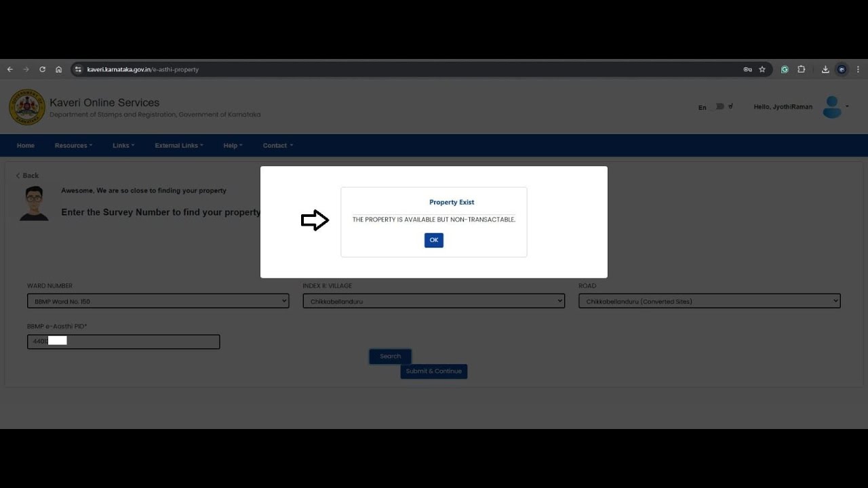Click the browser back arrow

coord(9,69)
